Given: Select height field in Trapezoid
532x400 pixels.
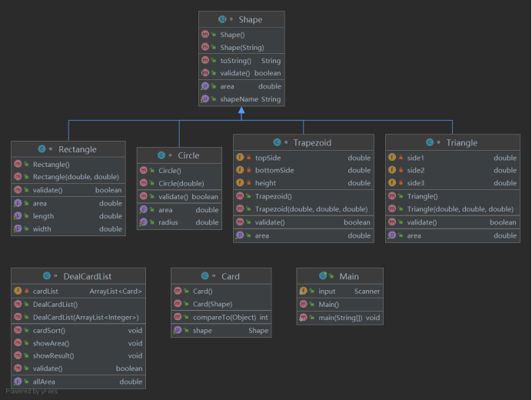Looking at the screenshot, I should click(x=304, y=182).
